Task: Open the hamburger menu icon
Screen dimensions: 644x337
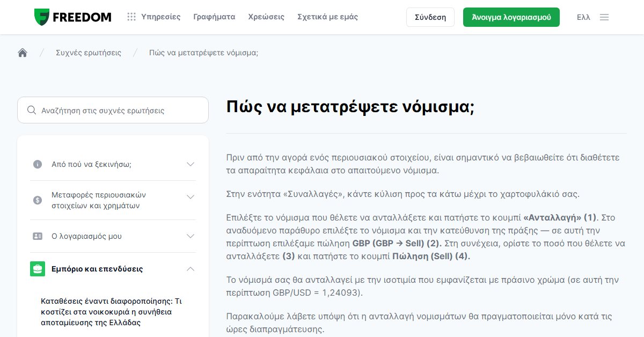Action: 604,17
